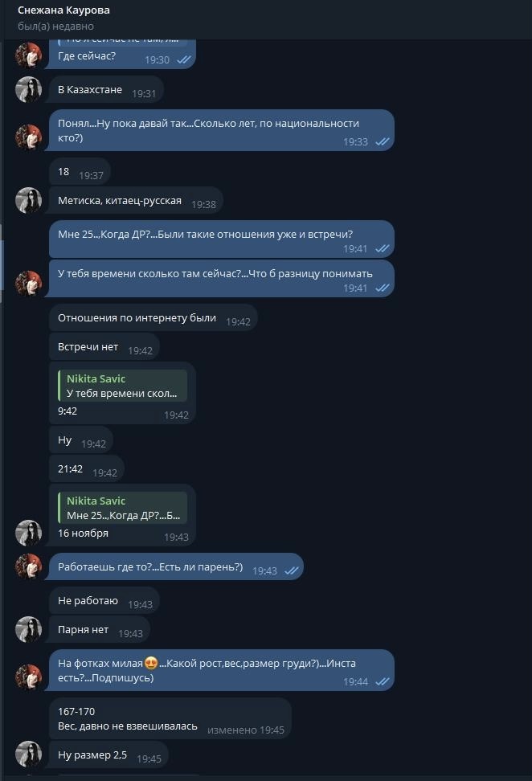Click avatar next to "Ну размер 2,5" message
Image resolution: width=532 pixels, height=781 pixels.
click(29, 754)
